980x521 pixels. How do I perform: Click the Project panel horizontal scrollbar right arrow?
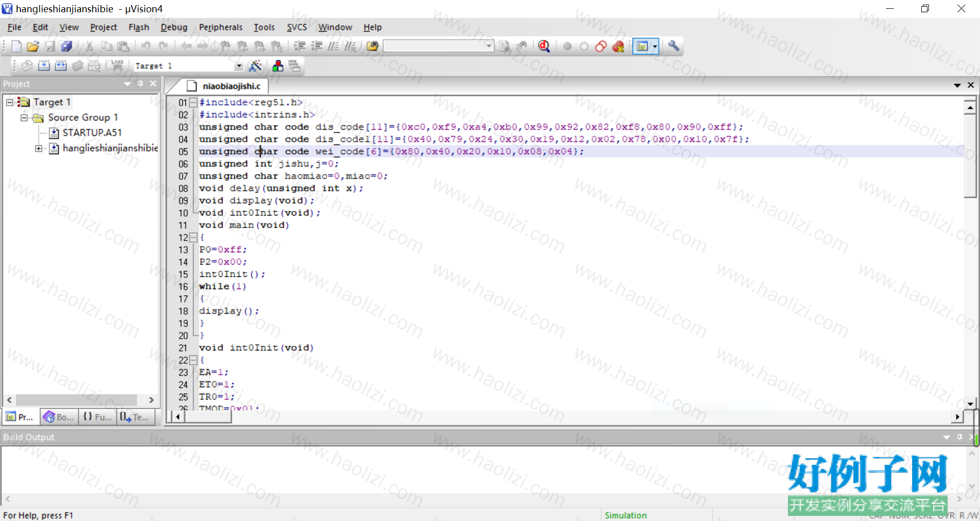151,400
